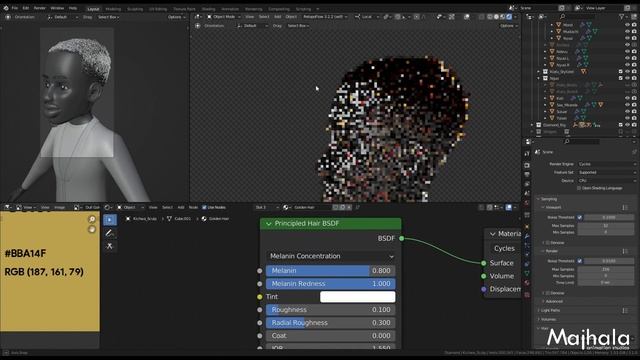
Task: Enable the Open Shading Language checkbox
Action: tap(579, 188)
